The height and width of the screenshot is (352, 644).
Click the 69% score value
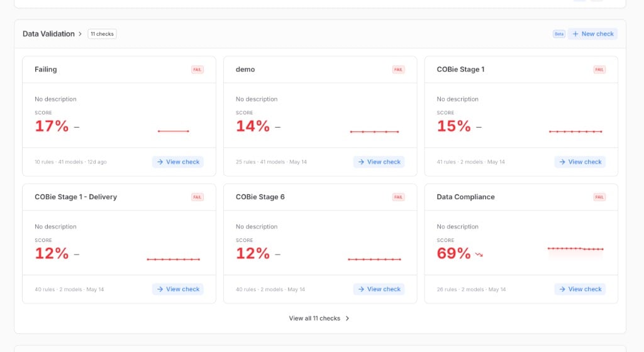[x=454, y=253]
